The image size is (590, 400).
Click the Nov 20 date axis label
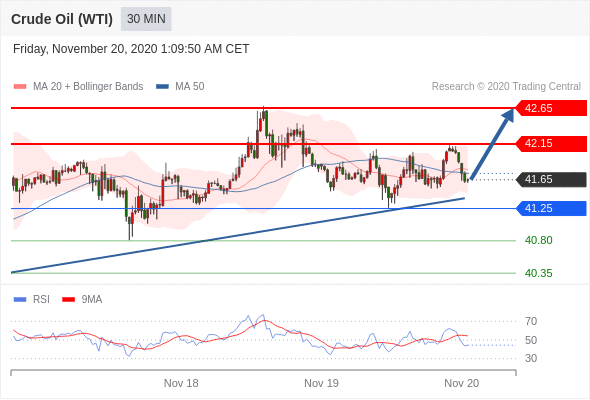pos(462,383)
